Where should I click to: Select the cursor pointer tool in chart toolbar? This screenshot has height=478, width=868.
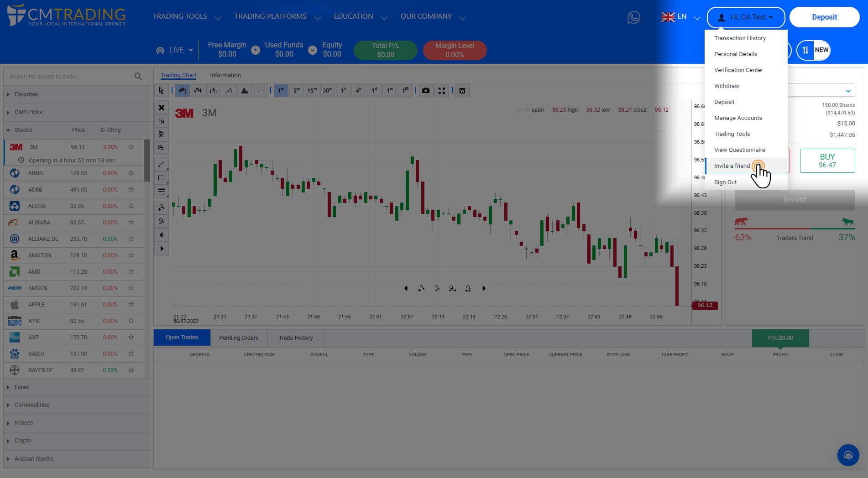(x=161, y=90)
